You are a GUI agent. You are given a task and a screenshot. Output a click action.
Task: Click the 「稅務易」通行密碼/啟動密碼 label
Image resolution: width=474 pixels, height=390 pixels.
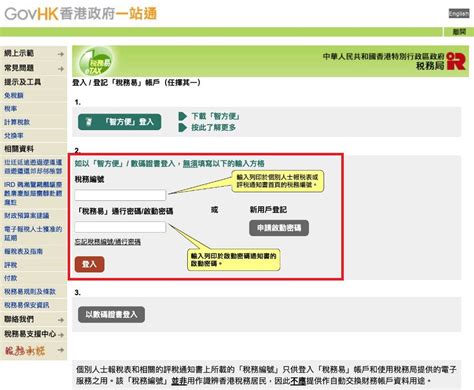click(x=125, y=211)
